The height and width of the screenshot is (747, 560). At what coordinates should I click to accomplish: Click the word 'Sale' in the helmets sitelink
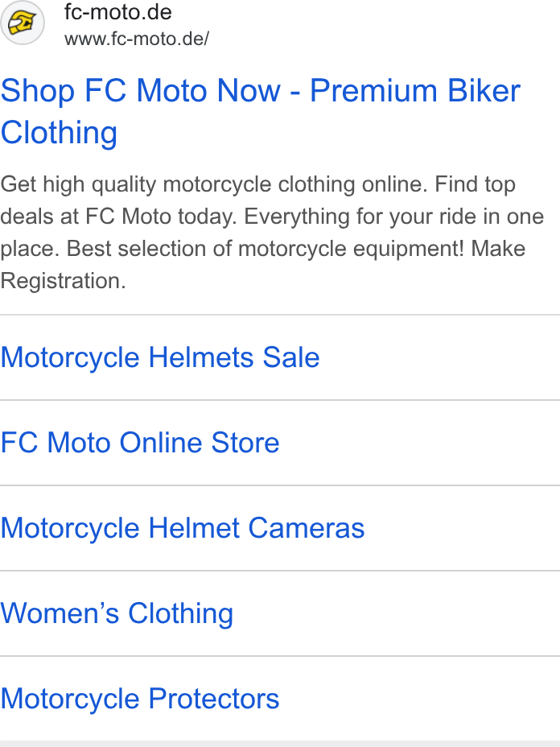click(x=291, y=357)
